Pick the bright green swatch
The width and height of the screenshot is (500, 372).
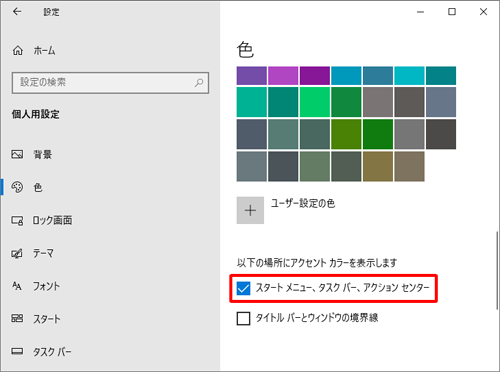tap(315, 102)
